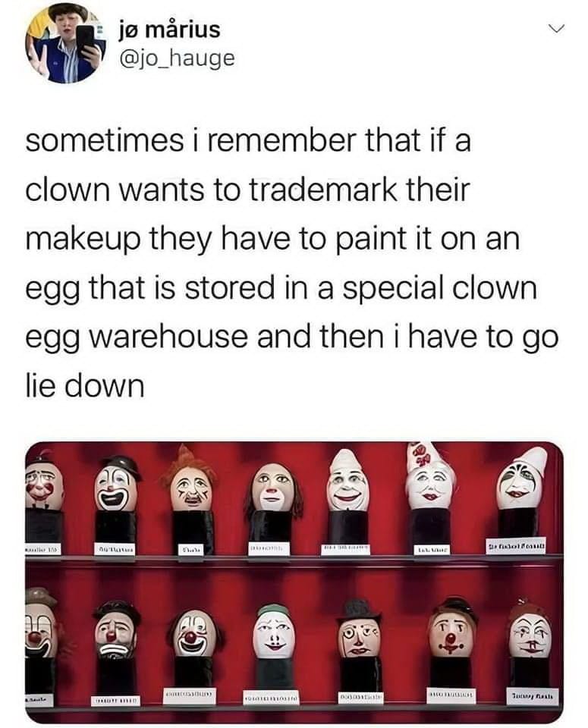Click the brown-haired clown egg on top shelf
This screenshot has width=588, height=728.
pos(274,487)
